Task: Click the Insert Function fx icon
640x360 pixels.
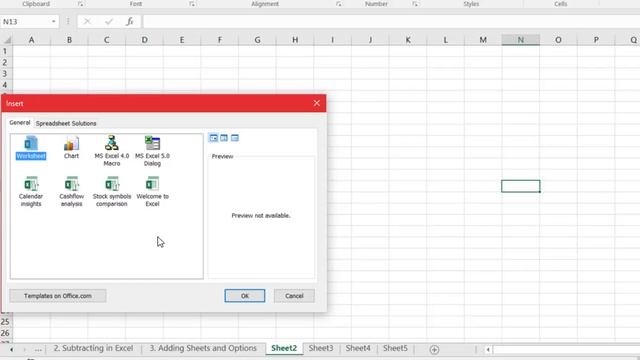Action: pos(129,22)
